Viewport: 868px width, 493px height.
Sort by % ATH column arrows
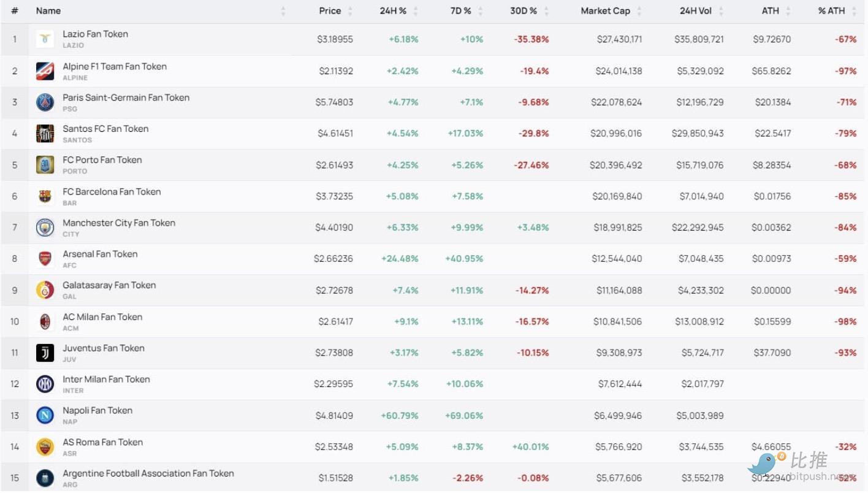click(x=854, y=11)
